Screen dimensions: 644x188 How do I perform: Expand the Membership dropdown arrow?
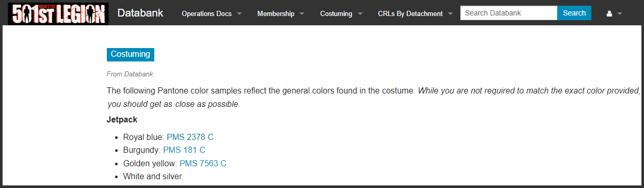coord(302,13)
